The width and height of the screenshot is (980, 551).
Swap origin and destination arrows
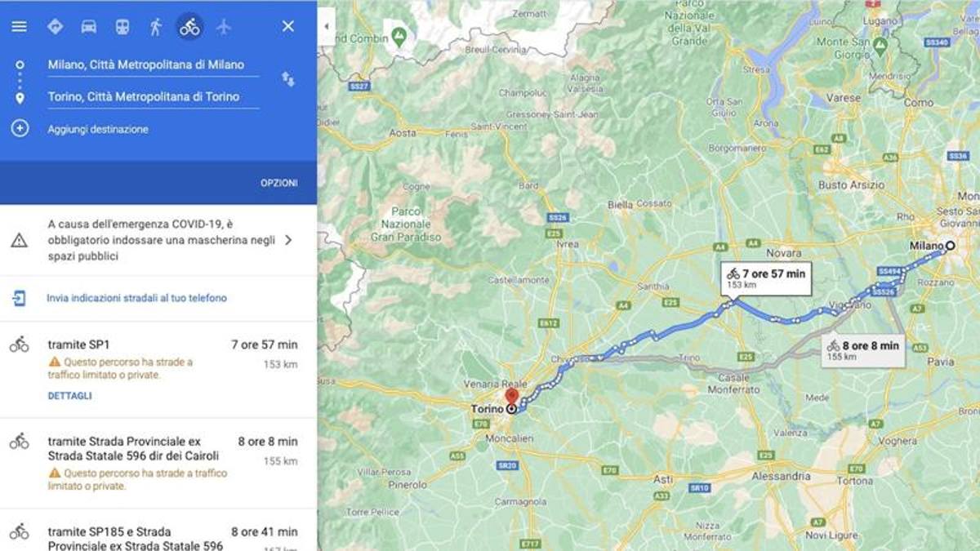(288, 79)
